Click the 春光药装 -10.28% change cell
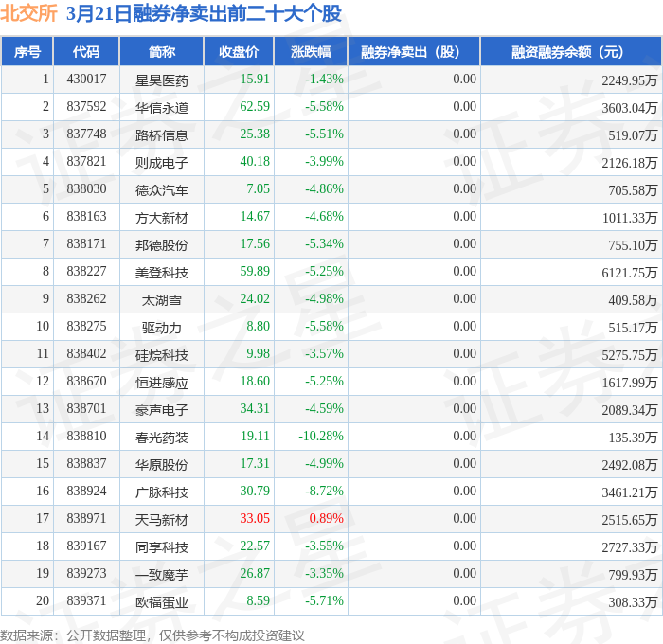The image size is (663, 644). click(321, 436)
